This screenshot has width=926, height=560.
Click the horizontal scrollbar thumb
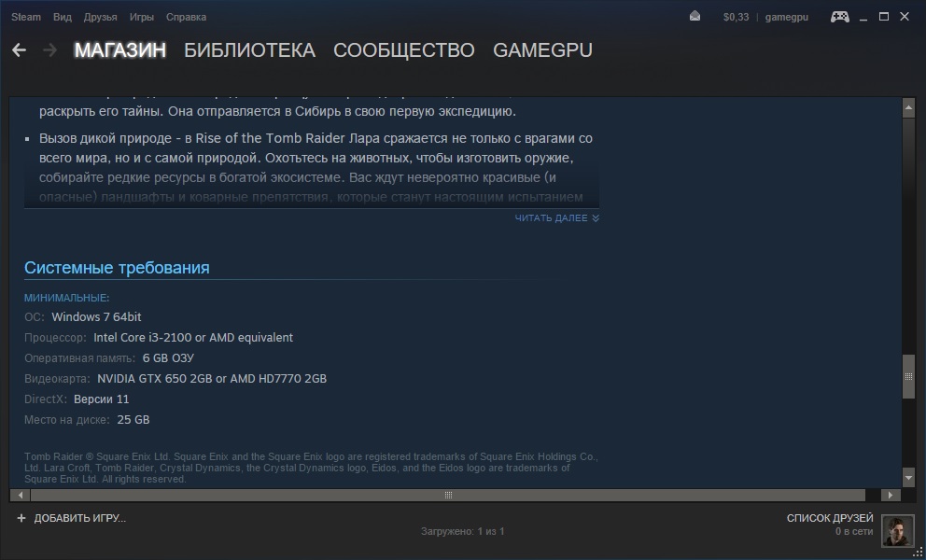pyautogui.click(x=448, y=495)
